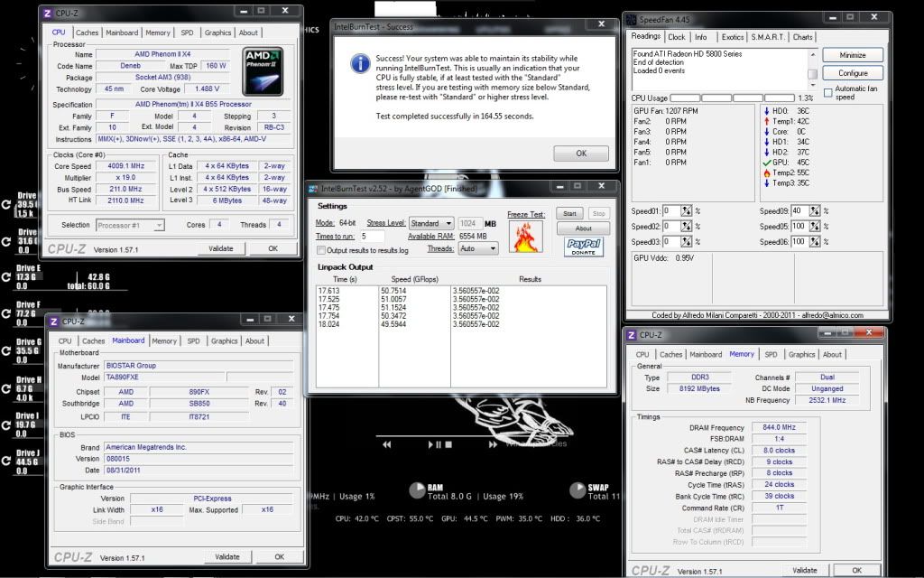
Task: Click the refresh icon beside Drive F
Action: pos(6,313)
